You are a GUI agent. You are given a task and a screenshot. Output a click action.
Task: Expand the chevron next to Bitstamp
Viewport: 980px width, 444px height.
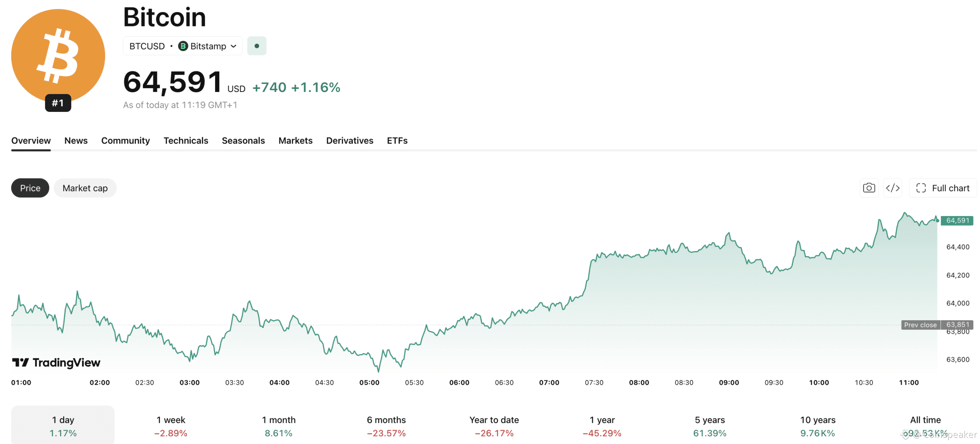point(234,46)
